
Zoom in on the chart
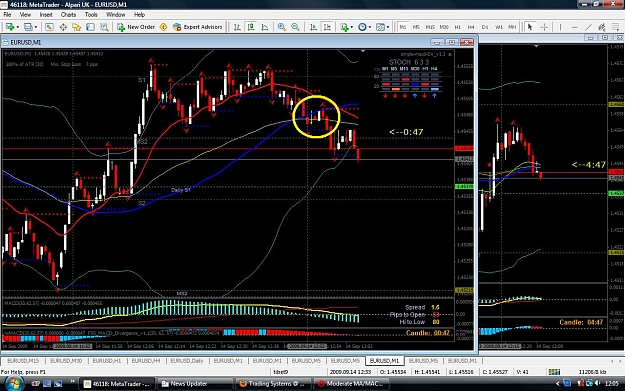point(281,27)
